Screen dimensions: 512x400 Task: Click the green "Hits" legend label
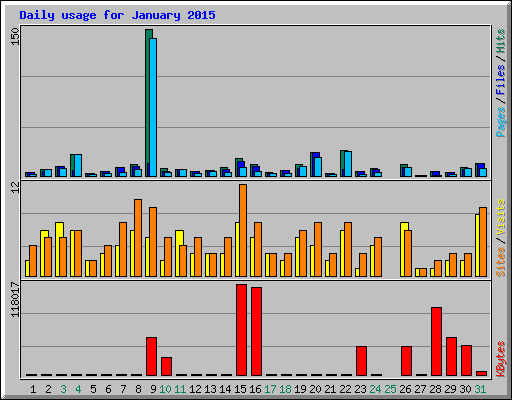[x=501, y=41]
